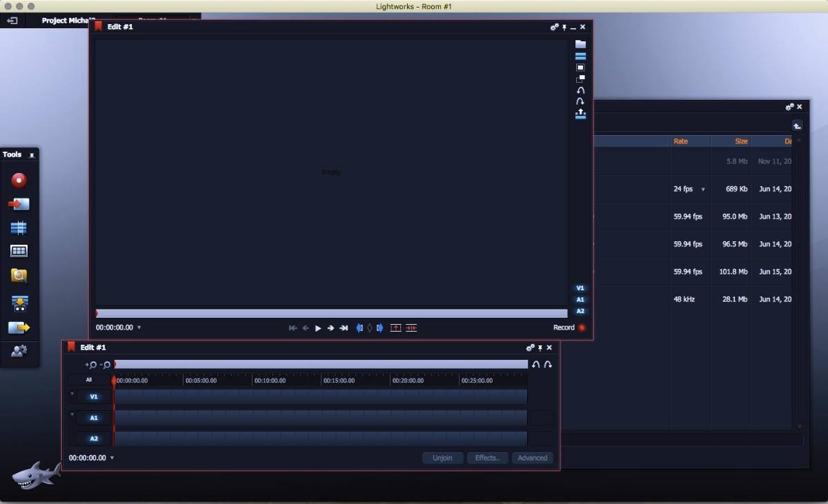Click the Unjoin button
Image resolution: width=828 pixels, height=504 pixels.
pos(442,458)
